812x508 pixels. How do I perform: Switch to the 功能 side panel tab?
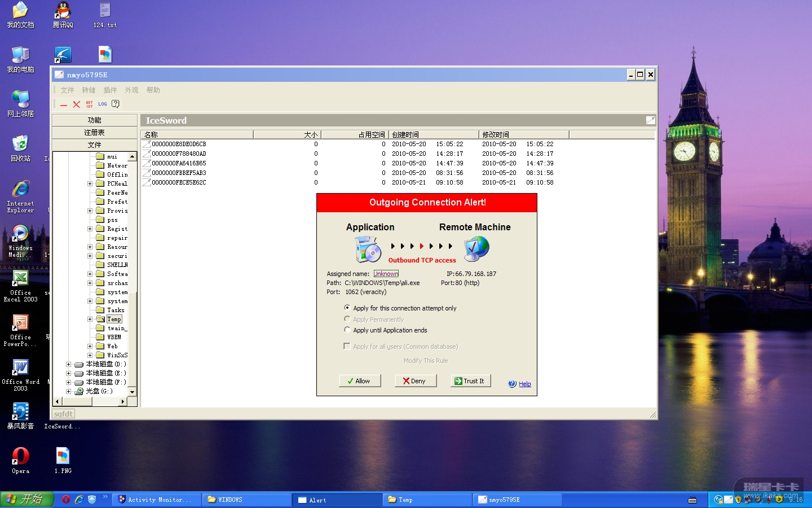[x=94, y=120]
